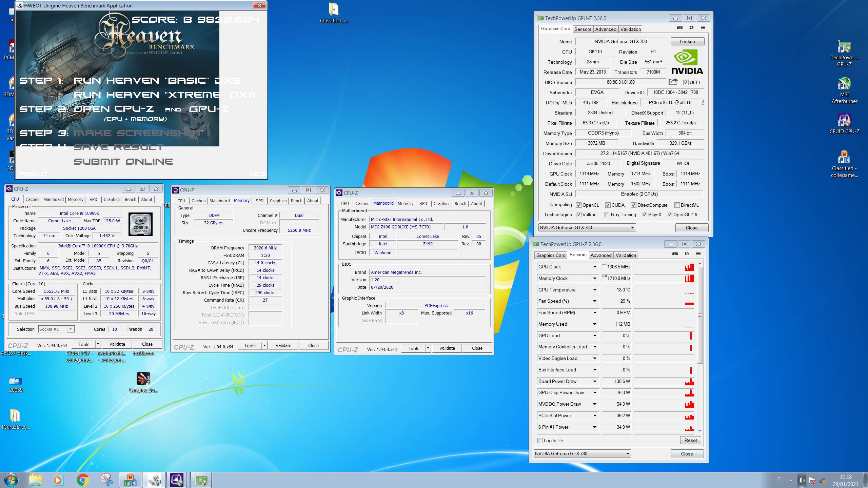The image size is (868, 488).
Task: Click the GPU-Z screenshot camera icon in Graphics Card window
Action: (680, 28)
